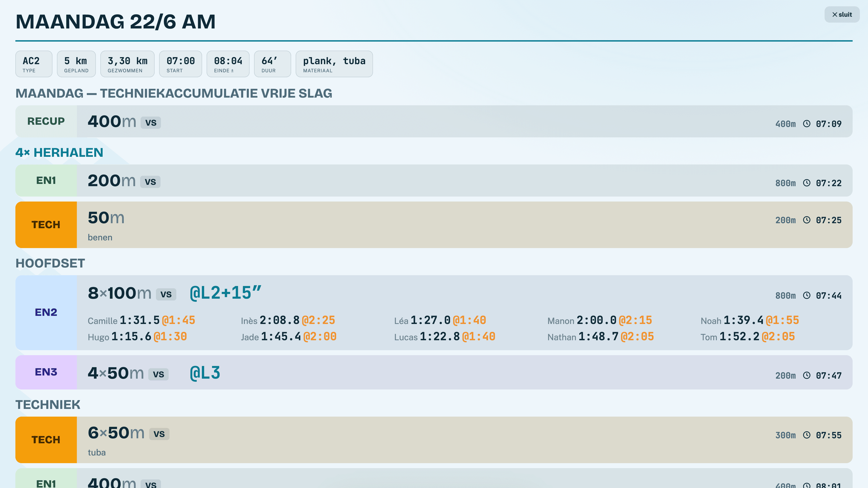
Task: Click the clock icon beside 07:55
Action: [x=807, y=435]
